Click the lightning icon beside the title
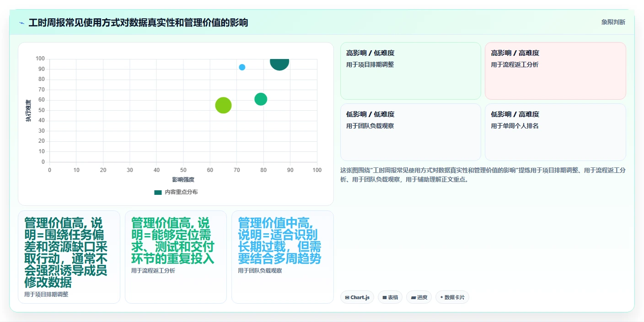Viewport: 644px width, 322px height. click(21, 22)
